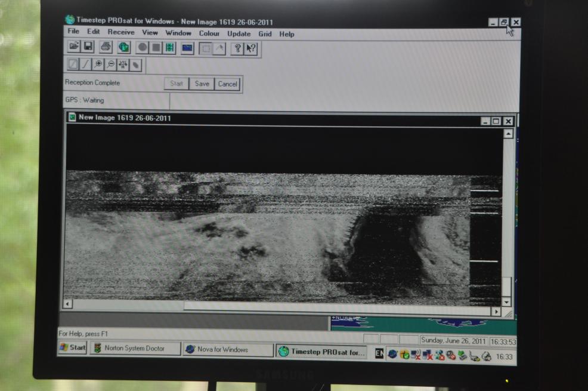Image resolution: width=588 pixels, height=391 pixels.
Task: Click the Save floppy disk icon
Action: pyautogui.click(x=88, y=47)
